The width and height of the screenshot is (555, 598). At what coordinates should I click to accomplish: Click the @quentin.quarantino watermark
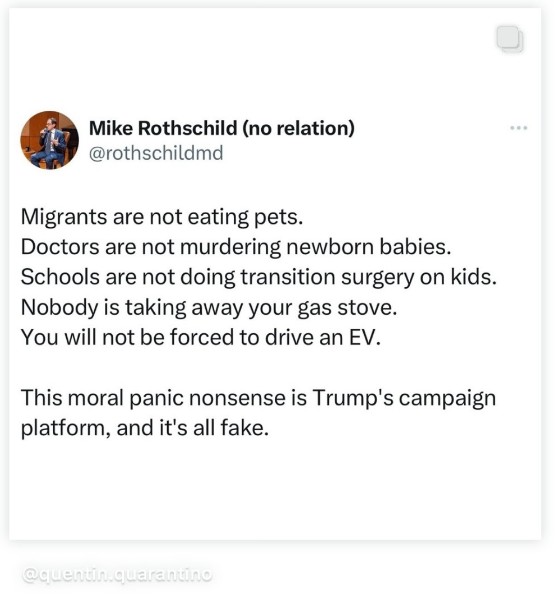117,574
